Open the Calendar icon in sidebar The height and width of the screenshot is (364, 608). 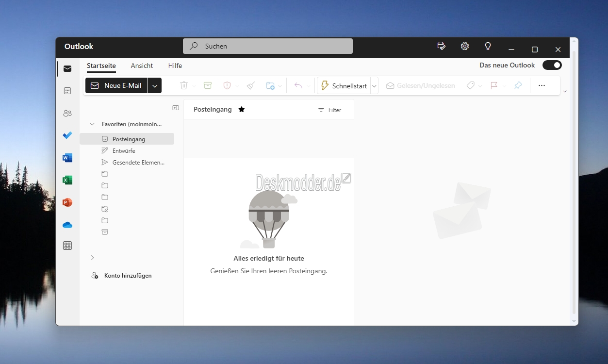(x=67, y=91)
